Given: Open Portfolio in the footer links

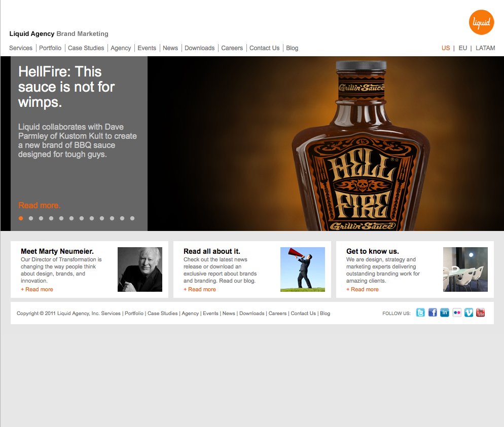Looking at the screenshot, I should (134, 314).
